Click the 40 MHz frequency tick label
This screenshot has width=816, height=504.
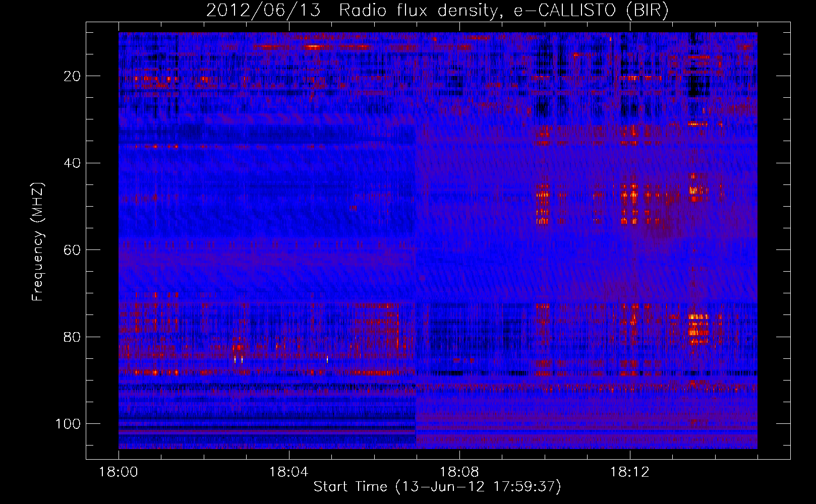pyautogui.click(x=72, y=163)
